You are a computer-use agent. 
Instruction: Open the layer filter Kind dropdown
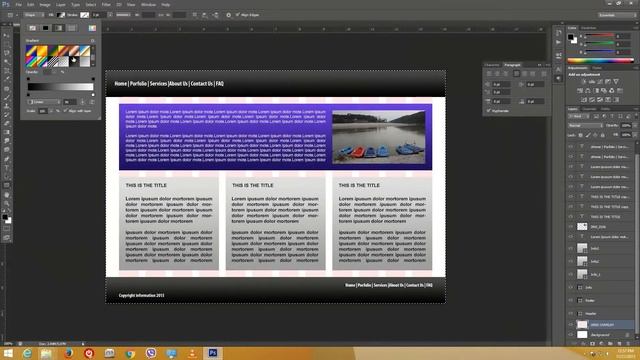(579, 116)
